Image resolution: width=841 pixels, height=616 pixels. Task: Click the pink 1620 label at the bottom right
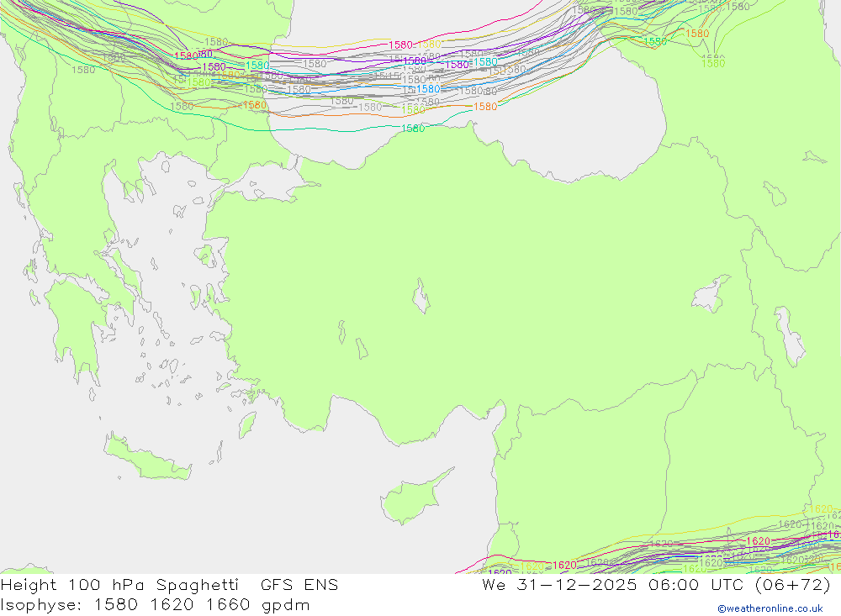click(x=758, y=541)
